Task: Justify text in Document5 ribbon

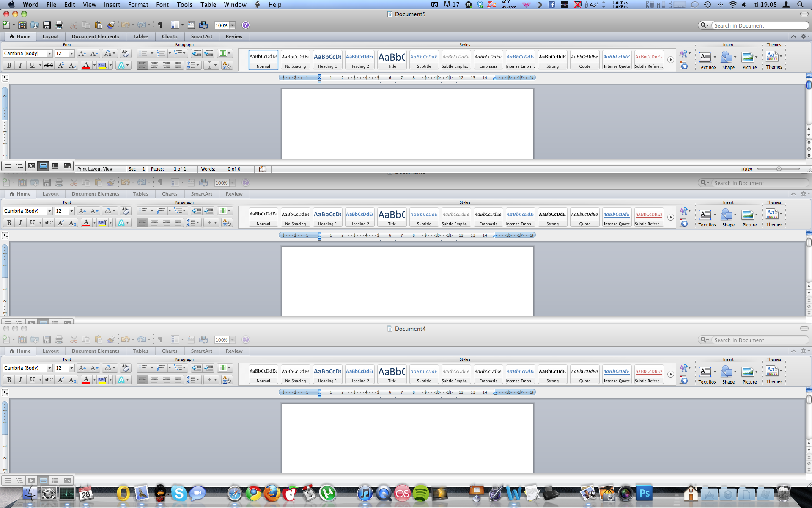Action: pos(178,65)
